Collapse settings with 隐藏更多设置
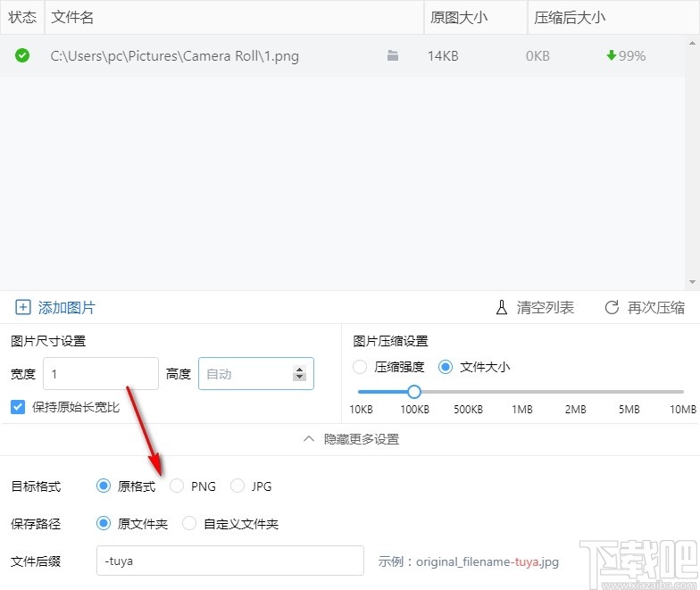Image resolution: width=700 pixels, height=590 pixels. click(x=362, y=439)
